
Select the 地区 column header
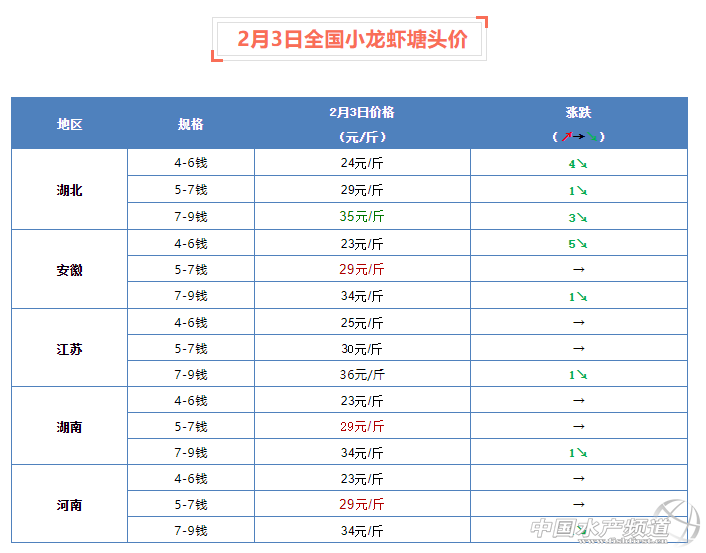click(x=69, y=124)
